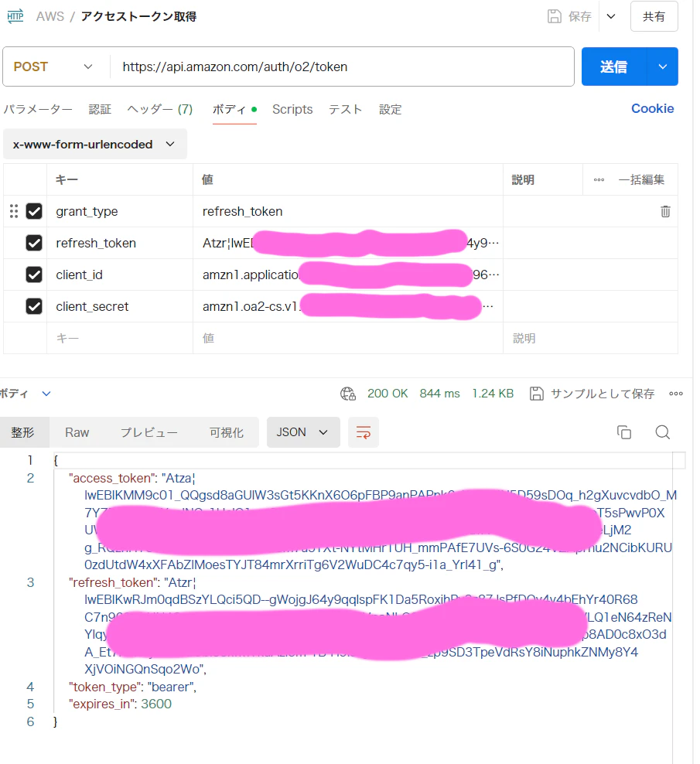Click the request URL field
Image resolution: width=700 pixels, height=764 pixels.
pos(341,67)
